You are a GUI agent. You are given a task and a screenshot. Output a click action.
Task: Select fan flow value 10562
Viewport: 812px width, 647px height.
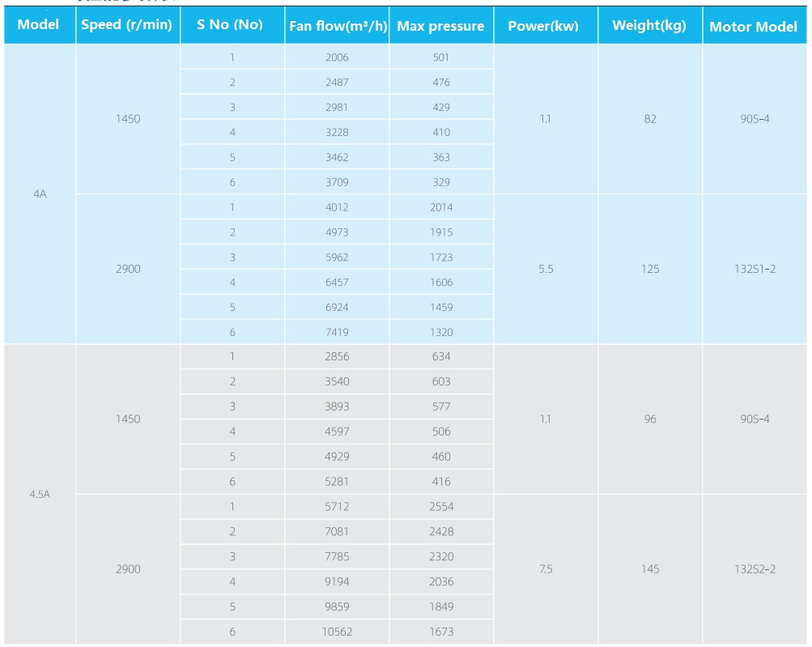pos(337,632)
